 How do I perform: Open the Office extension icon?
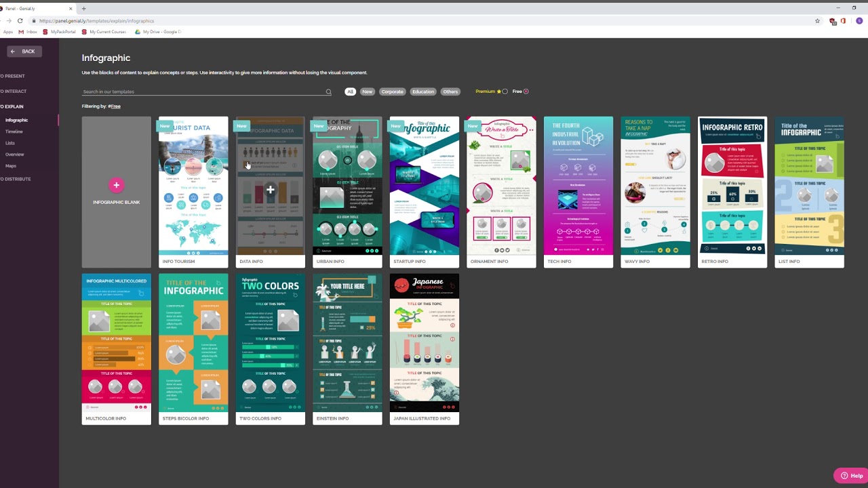(x=843, y=21)
